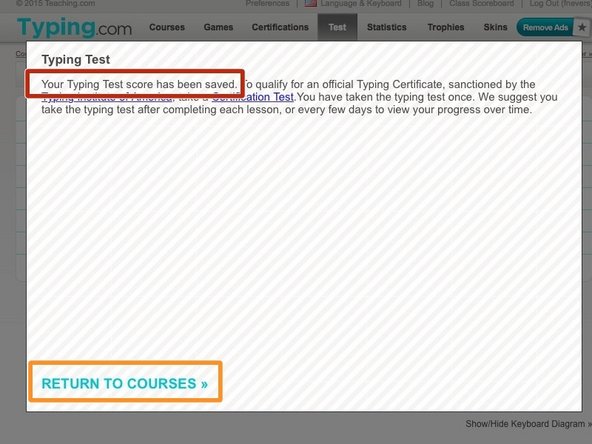This screenshot has height=444, width=592.
Task: Open the Games menu item
Action: pos(218,27)
